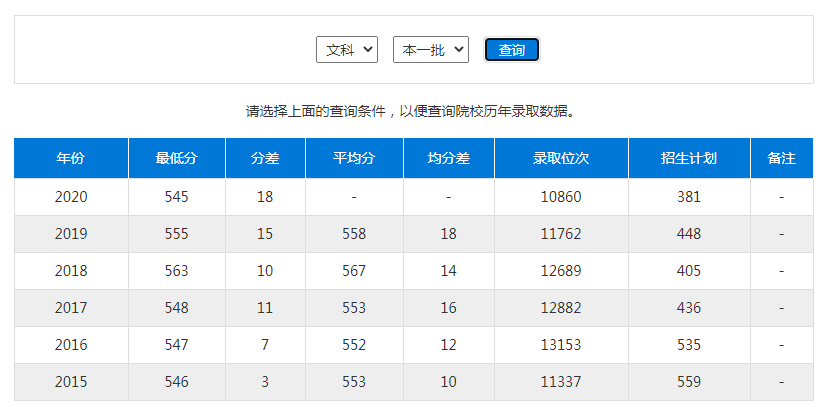Select the 2015 year cell
819x407 pixels.
pyautogui.click(x=71, y=382)
